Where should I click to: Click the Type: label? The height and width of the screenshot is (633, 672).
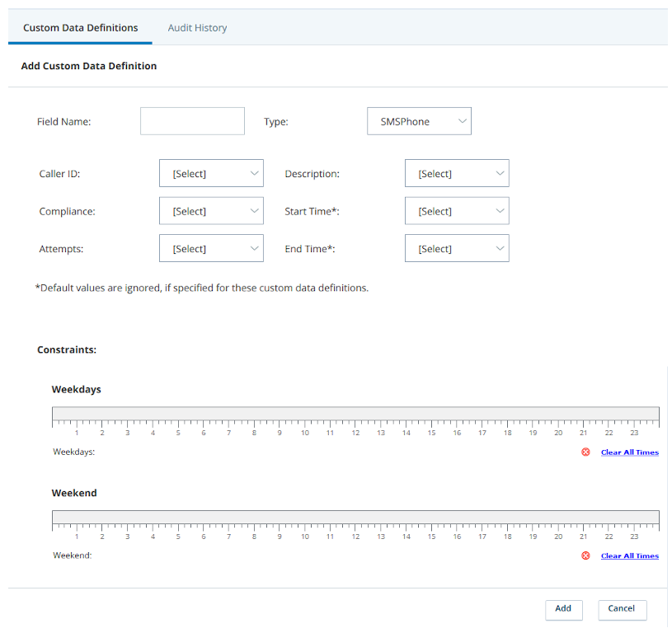pyautogui.click(x=276, y=122)
